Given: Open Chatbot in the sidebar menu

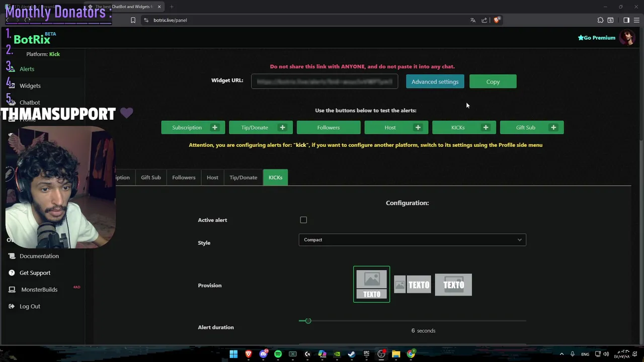Looking at the screenshot, I should click(30, 102).
